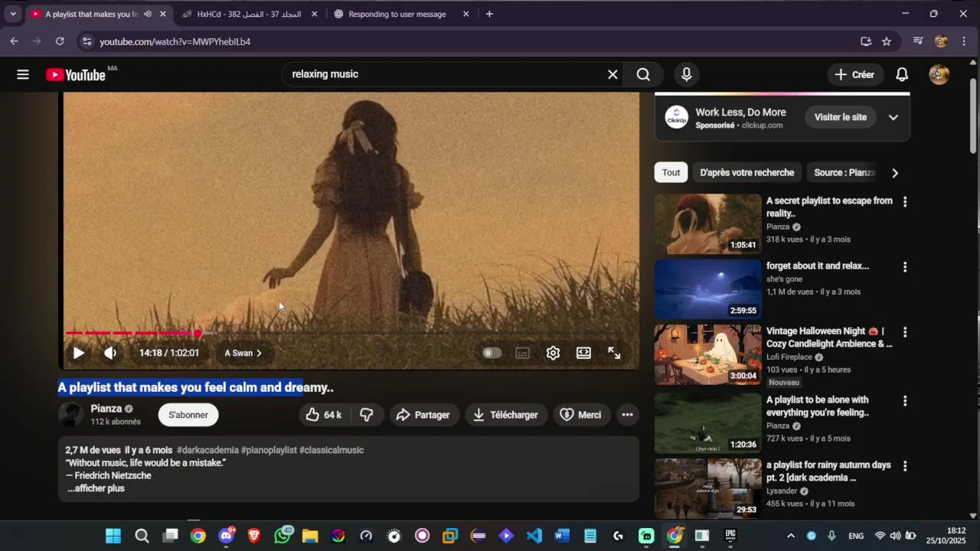Open the Windows Start menu
Viewport: 980px width, 551px height.
point(113,536)
